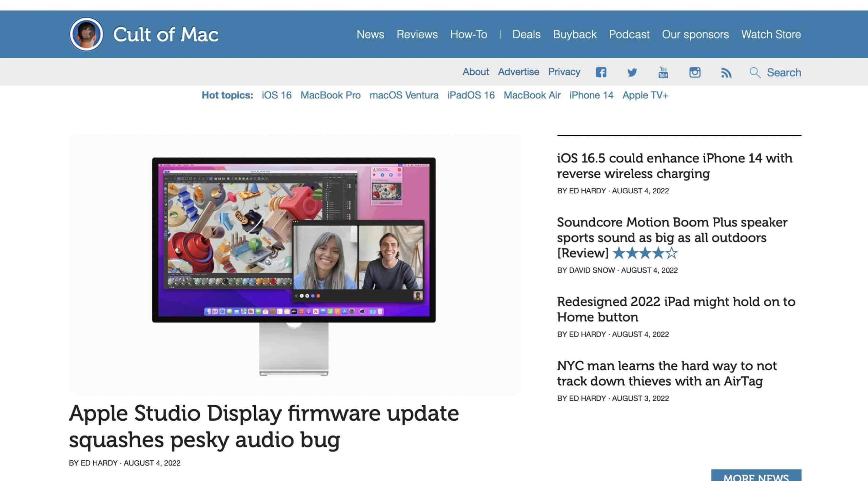The width and height of the screenshot is (868, 481).
Task: Open Our sponsors page
Action: pyautogui.click(x=695, y=34)
